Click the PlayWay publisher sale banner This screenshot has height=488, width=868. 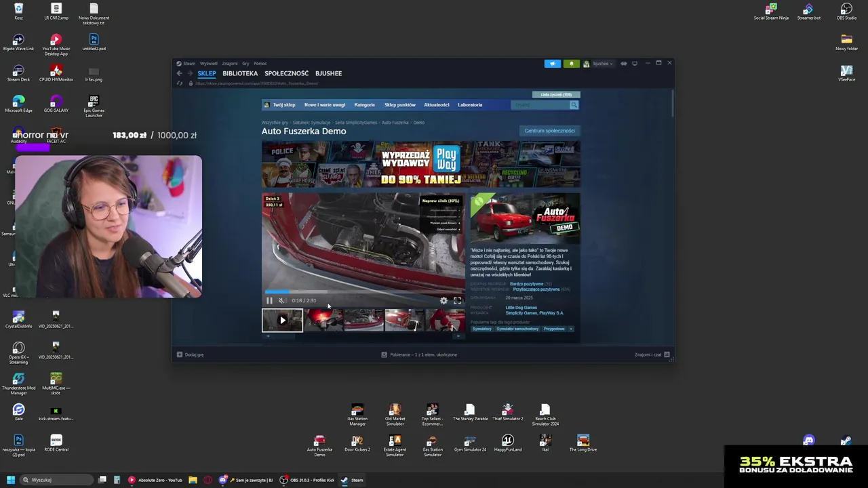tap(420, 164)
